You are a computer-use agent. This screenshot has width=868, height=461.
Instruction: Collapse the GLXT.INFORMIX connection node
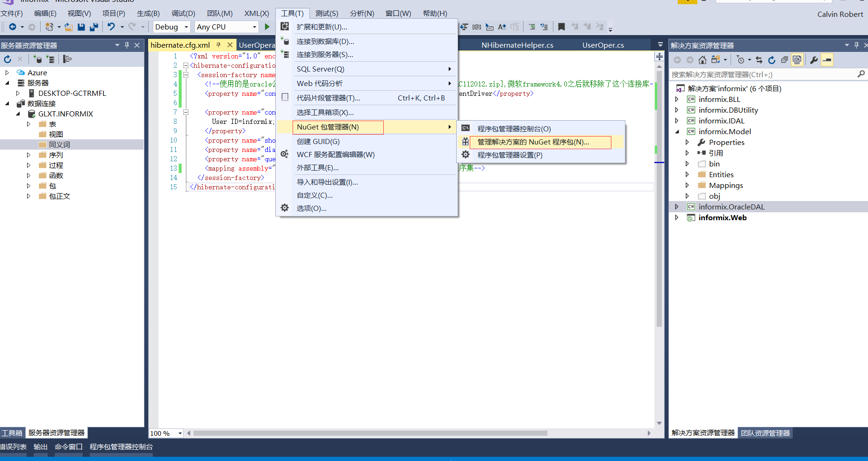pos(18,114)
